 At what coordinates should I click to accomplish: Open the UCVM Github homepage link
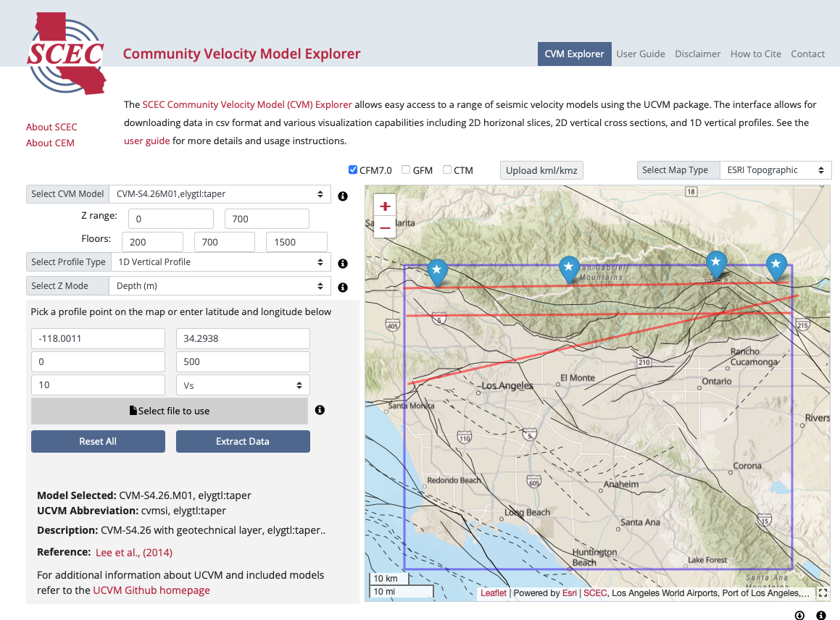pyautogui.click(x=151, y=590)
